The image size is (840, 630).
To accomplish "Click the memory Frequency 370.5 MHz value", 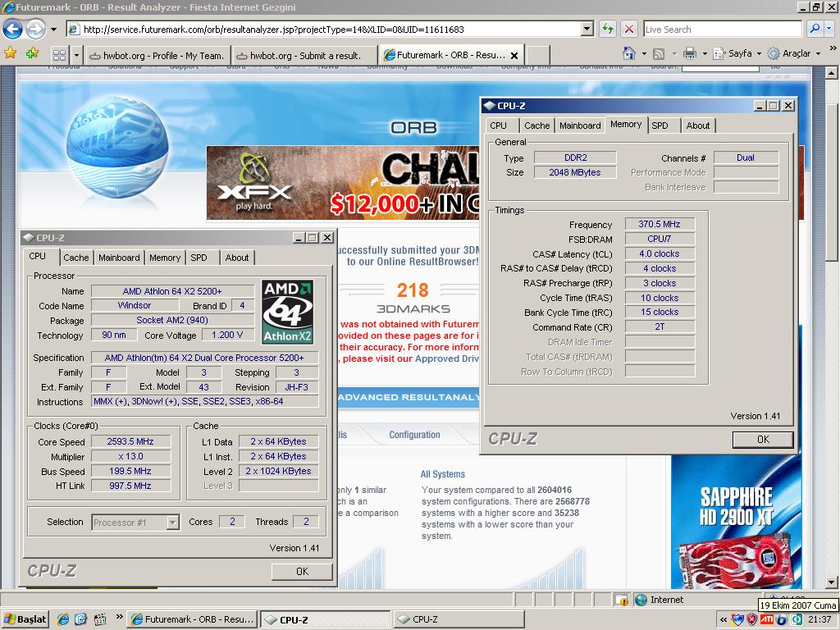I will point(660,224).
